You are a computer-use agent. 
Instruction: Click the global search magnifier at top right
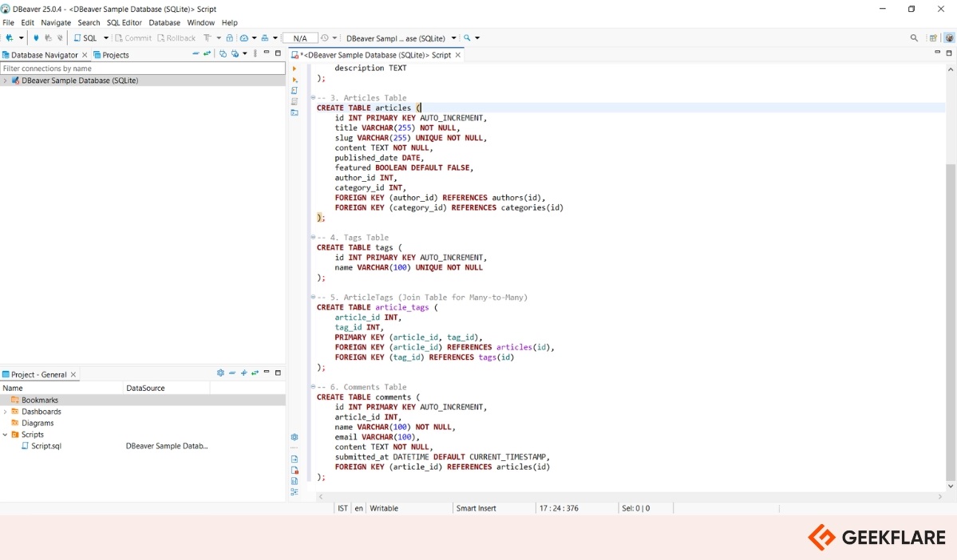(x=914, y=37)
